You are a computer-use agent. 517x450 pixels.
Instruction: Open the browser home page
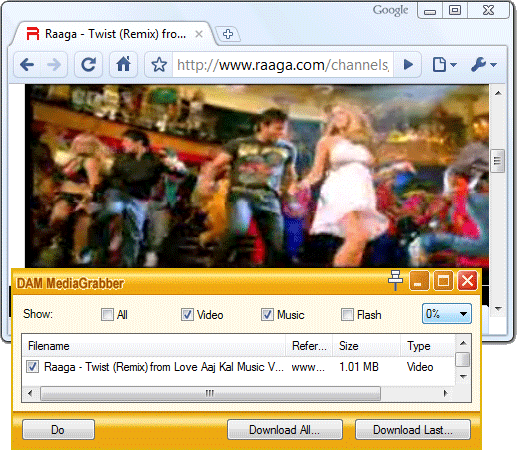point(123,64)
